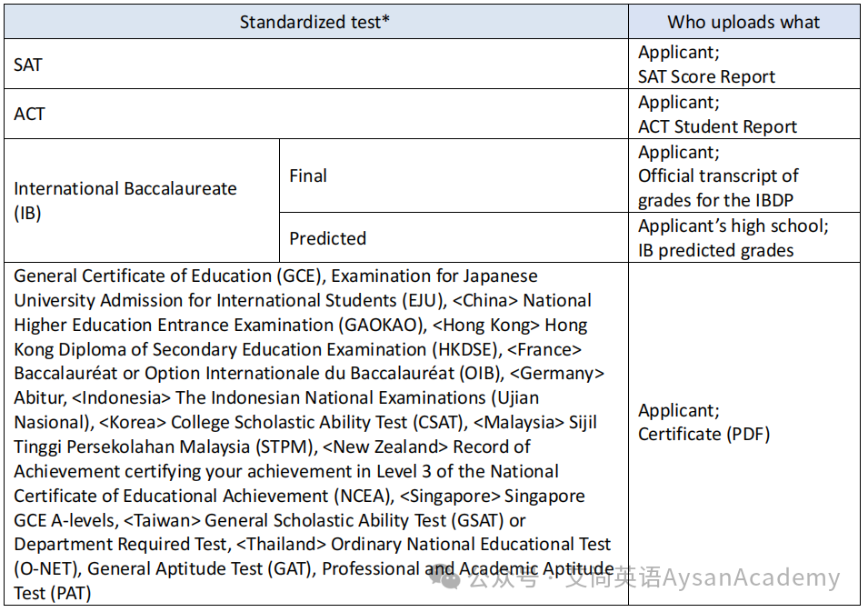Click the WeChat watermark logo icon
Screen dimensions: 868x612
(445, 578)
